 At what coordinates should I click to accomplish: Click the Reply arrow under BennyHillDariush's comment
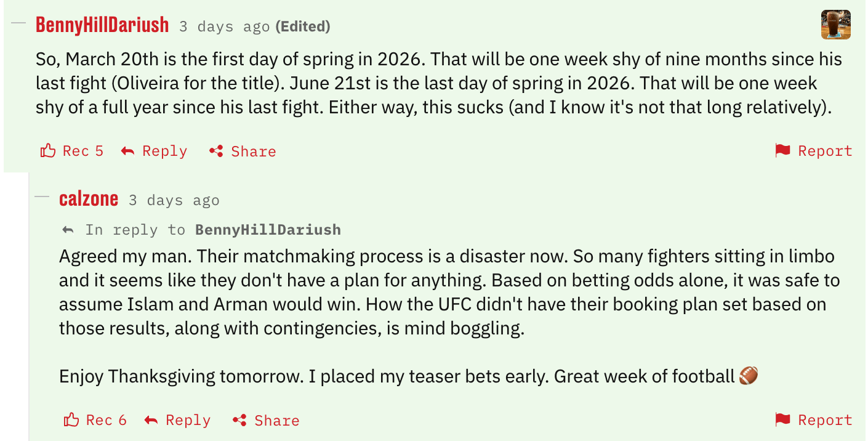point(127,151)
